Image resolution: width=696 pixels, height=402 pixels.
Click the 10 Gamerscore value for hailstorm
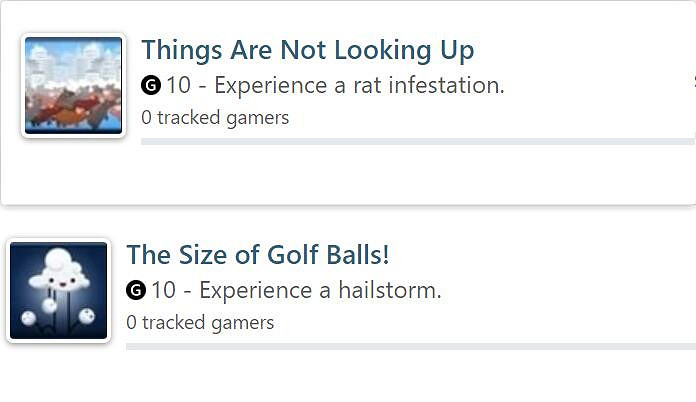(x=163, y=291)
